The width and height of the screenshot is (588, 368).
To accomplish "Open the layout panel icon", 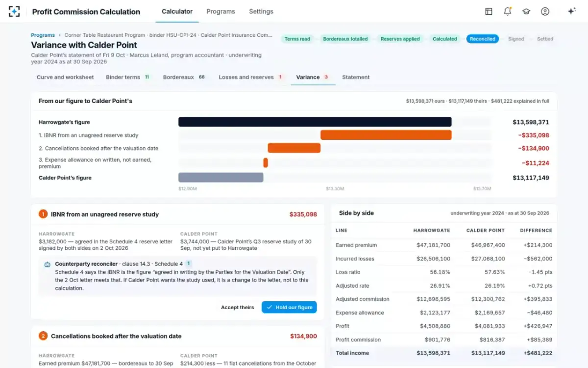I will [x=489, y=11].
